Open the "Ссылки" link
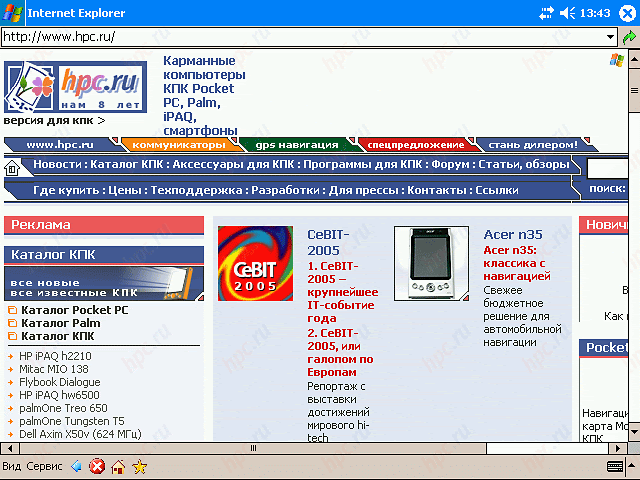 point(497,190)
